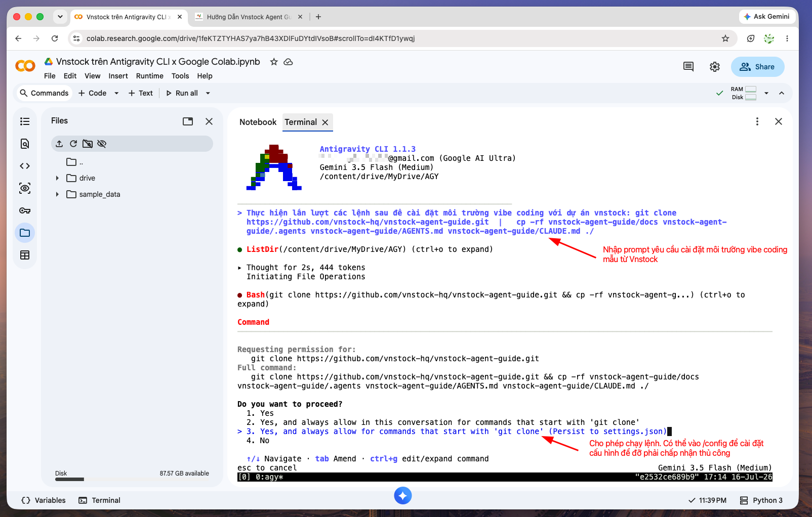This screenshot has height=517, width=812.
Task: Open the terminal panel more options menu
Action: (757, 121)
